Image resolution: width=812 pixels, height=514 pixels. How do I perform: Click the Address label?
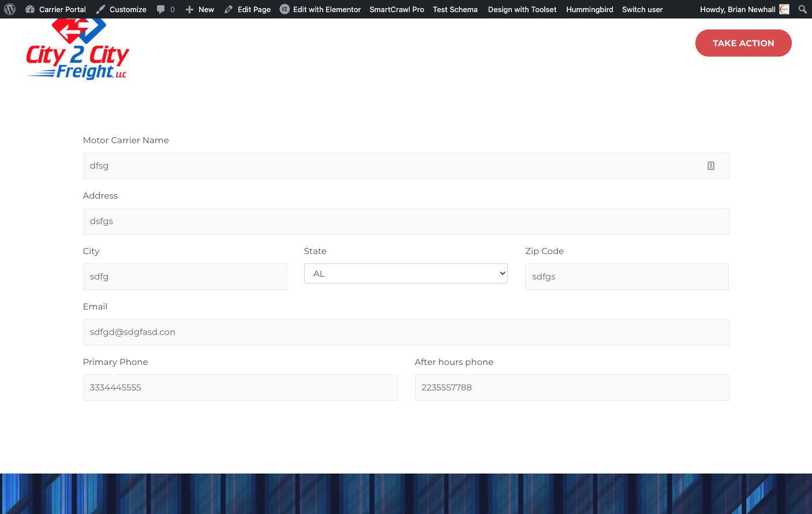100,196
